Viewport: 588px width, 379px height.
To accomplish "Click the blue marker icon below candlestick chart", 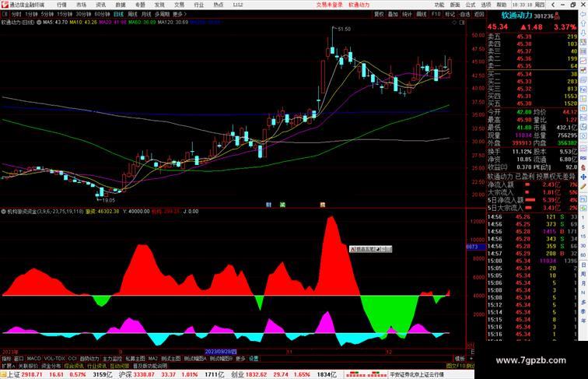I will tap(268, 205).
